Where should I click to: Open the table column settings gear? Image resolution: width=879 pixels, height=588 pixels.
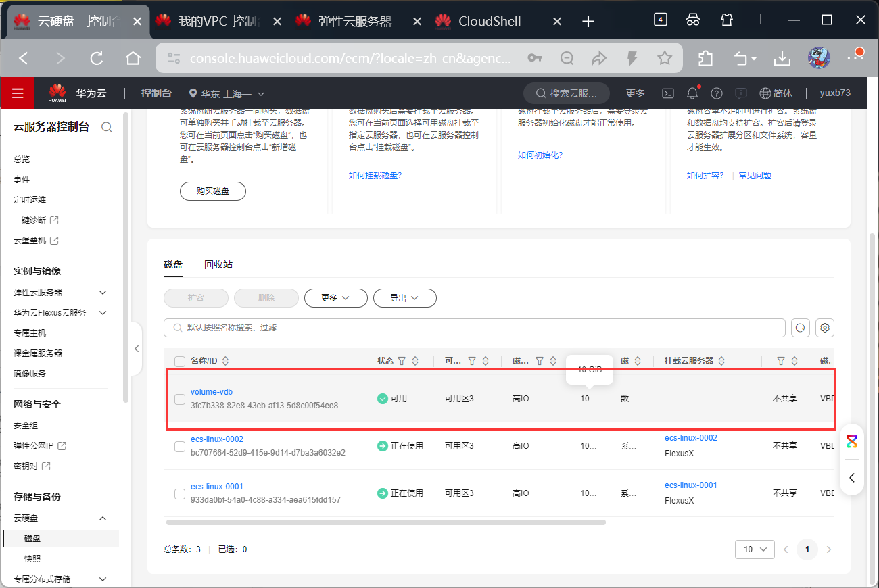click(x=825, y=328)
